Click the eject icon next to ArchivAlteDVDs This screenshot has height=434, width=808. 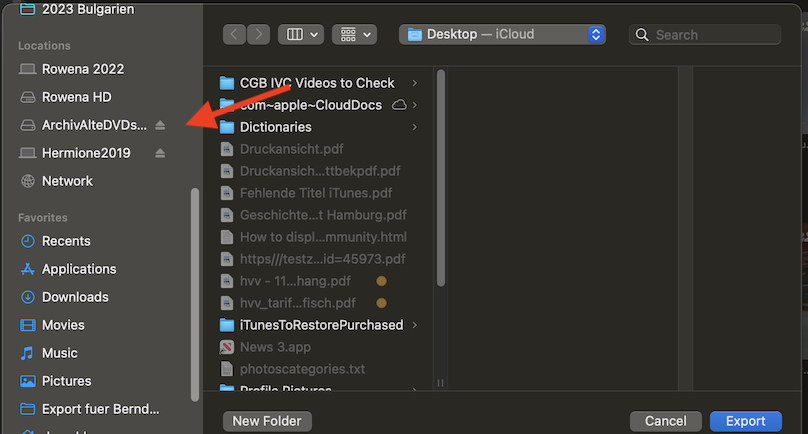[x=161, y=125]
